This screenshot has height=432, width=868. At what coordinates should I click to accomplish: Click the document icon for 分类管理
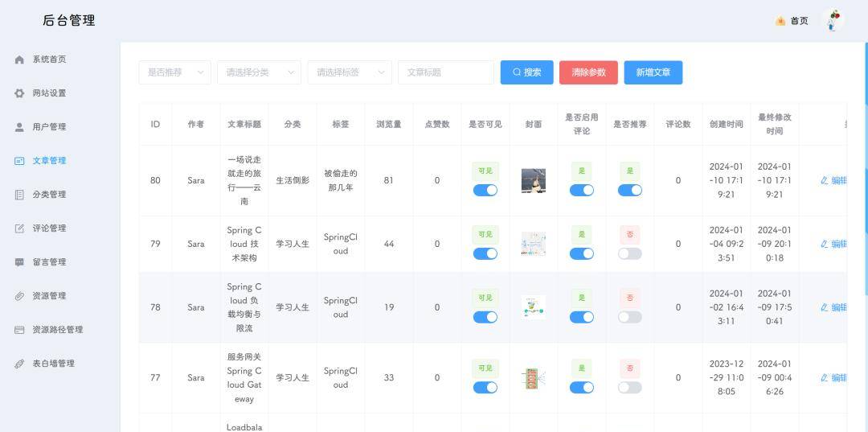click(19, 195)
